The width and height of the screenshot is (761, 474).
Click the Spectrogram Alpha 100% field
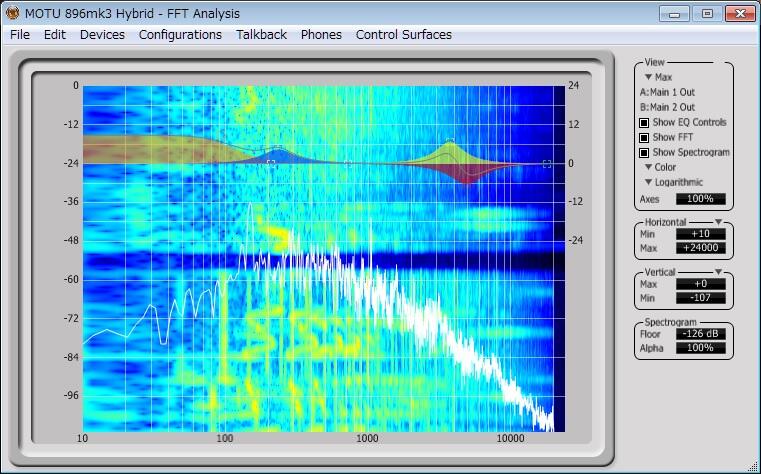click(x=701, y=348)
